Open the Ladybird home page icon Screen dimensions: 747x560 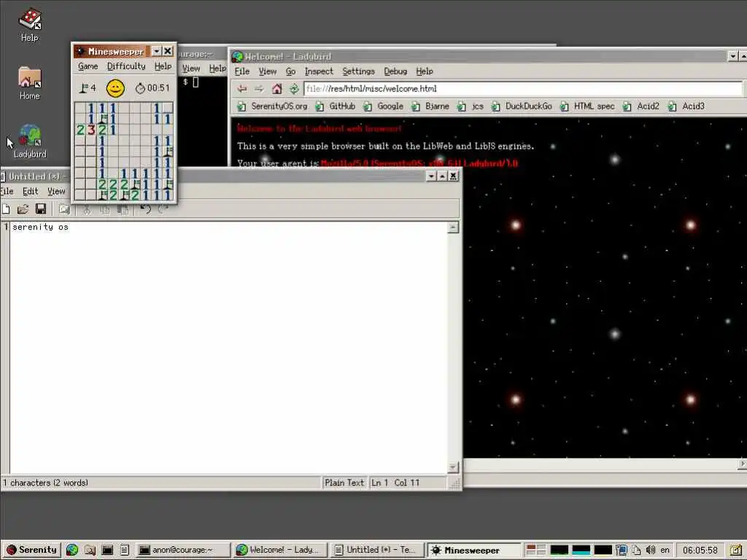(276, 88)
